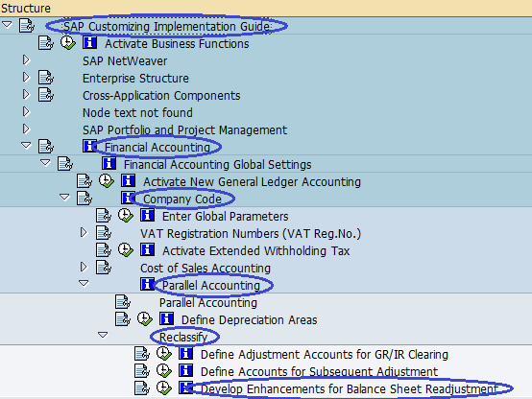Collapse the Financial Accounting Global Settings node
This screenshot has height=399, width=532.
(x=45, y=163)
